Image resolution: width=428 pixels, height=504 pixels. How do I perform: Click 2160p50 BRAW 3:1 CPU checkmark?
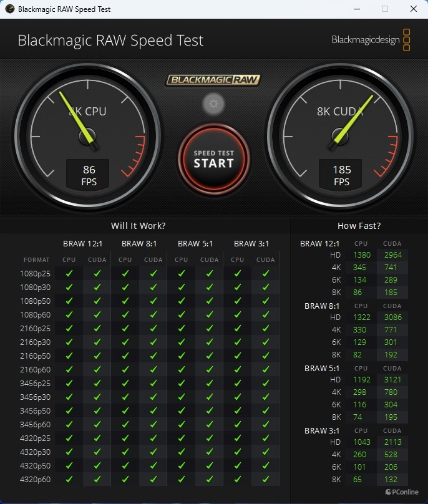(x=238, y=356)
